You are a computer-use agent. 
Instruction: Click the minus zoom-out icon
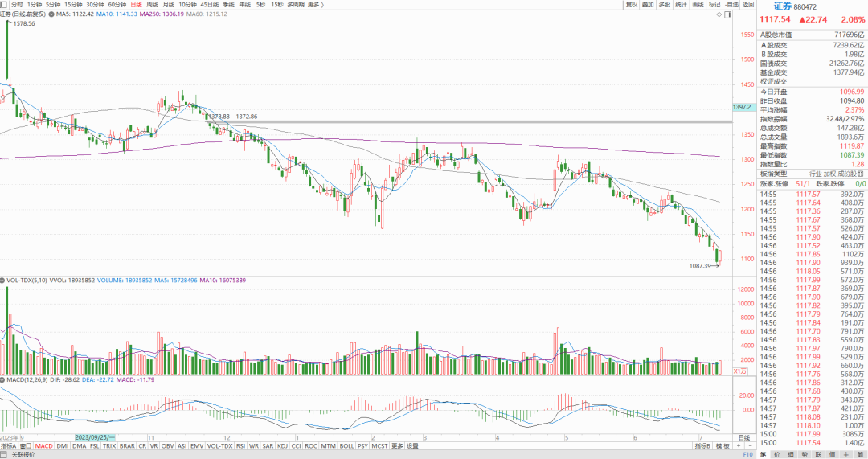(750, 445)
